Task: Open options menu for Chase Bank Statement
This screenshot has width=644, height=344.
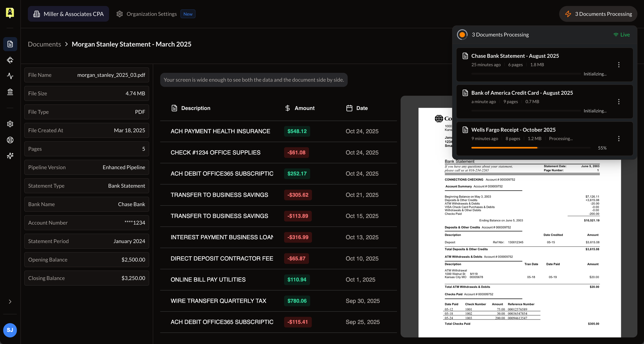Action: click(619, 65)
